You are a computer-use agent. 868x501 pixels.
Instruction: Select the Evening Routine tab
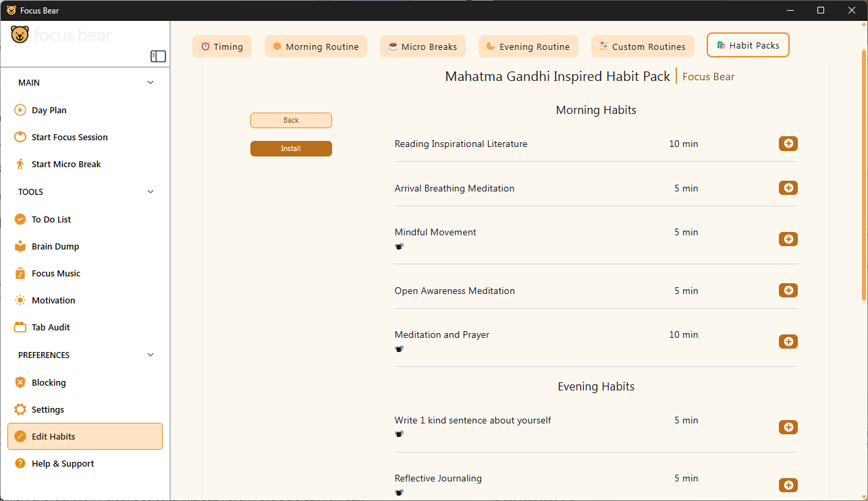(528, 47)
